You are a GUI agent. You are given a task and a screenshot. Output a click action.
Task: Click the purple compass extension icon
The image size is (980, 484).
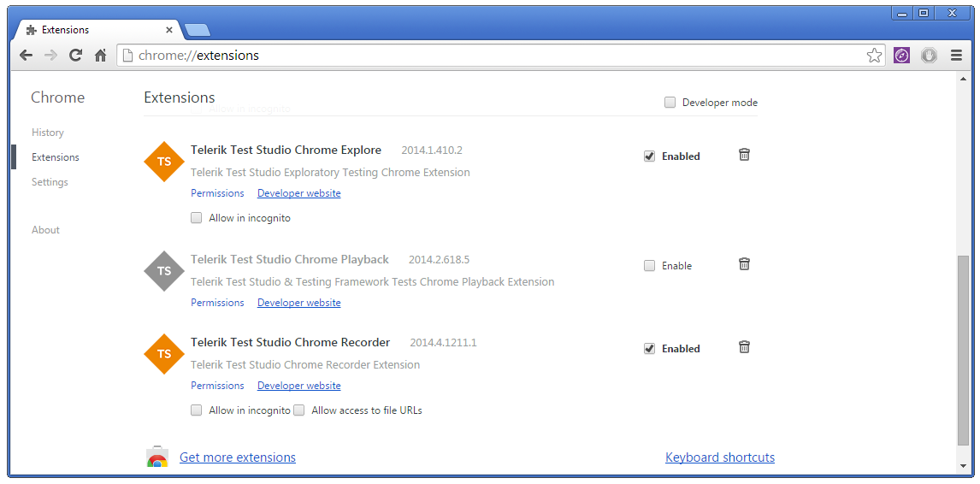pyautogui.click(x=901, y=56)
